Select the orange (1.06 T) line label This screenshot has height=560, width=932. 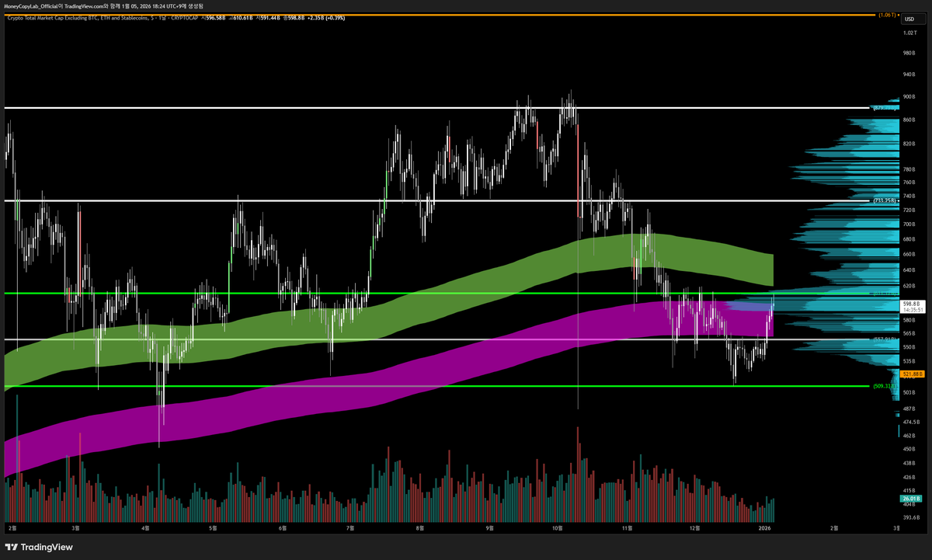coord(888,15)
